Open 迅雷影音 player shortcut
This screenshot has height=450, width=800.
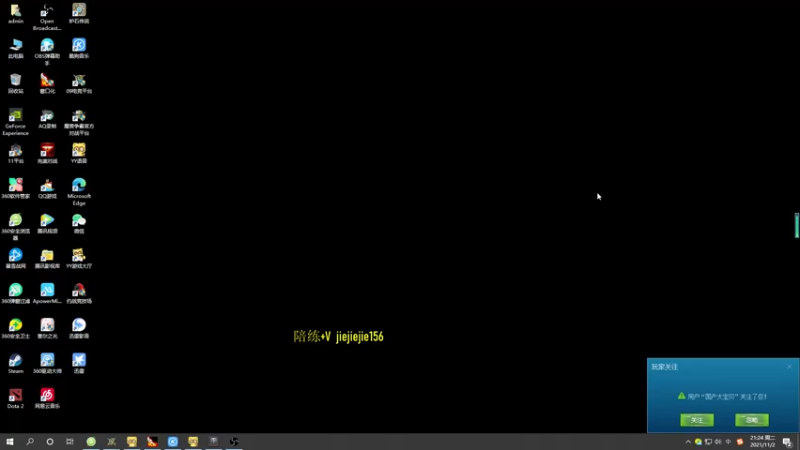[79, 329]
